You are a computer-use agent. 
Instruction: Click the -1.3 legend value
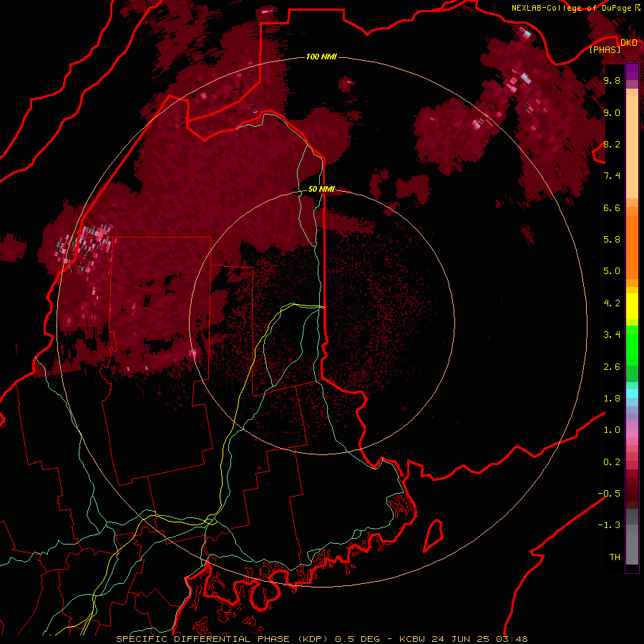[610, 525]
